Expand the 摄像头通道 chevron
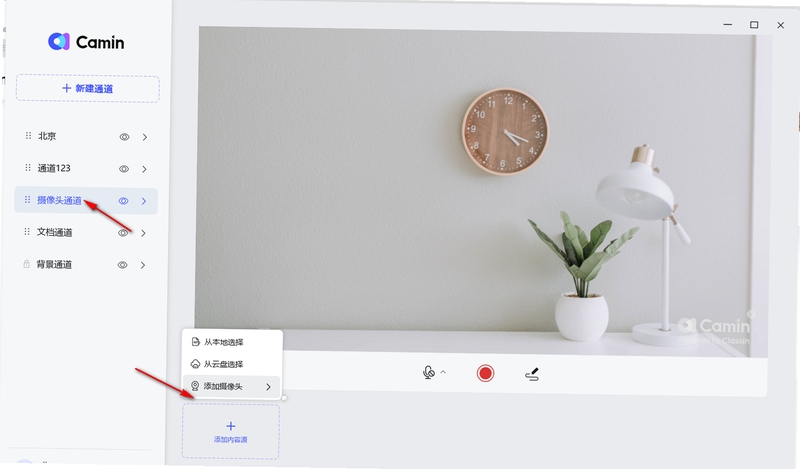800x469 pixels. (144, 201)
